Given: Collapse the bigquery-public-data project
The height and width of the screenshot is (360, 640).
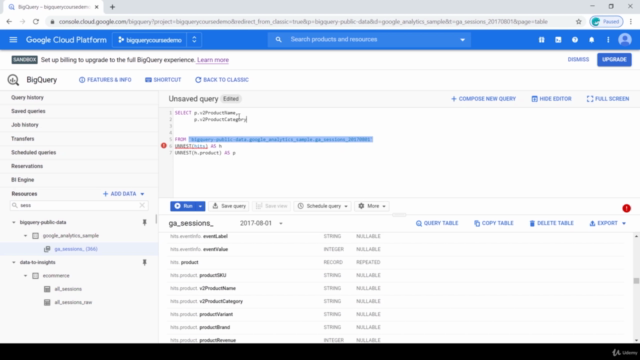Looking at the screenshot, I should (x=13, y=222).
